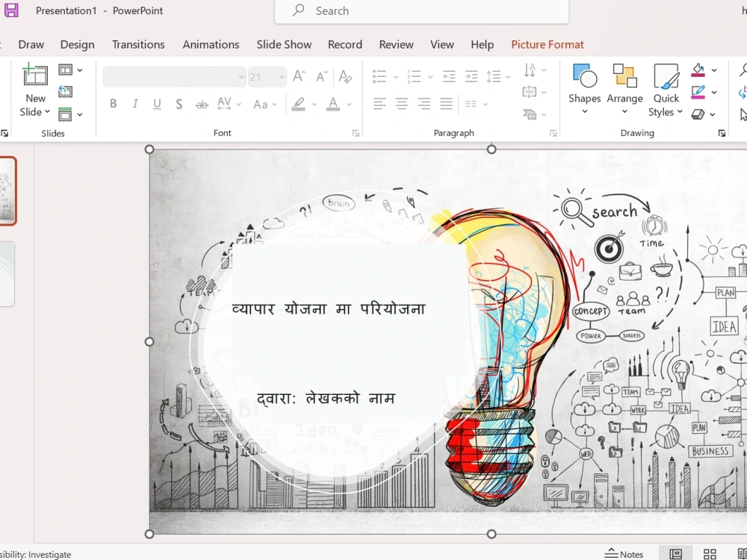Switch to Normal view

(675, 554)
